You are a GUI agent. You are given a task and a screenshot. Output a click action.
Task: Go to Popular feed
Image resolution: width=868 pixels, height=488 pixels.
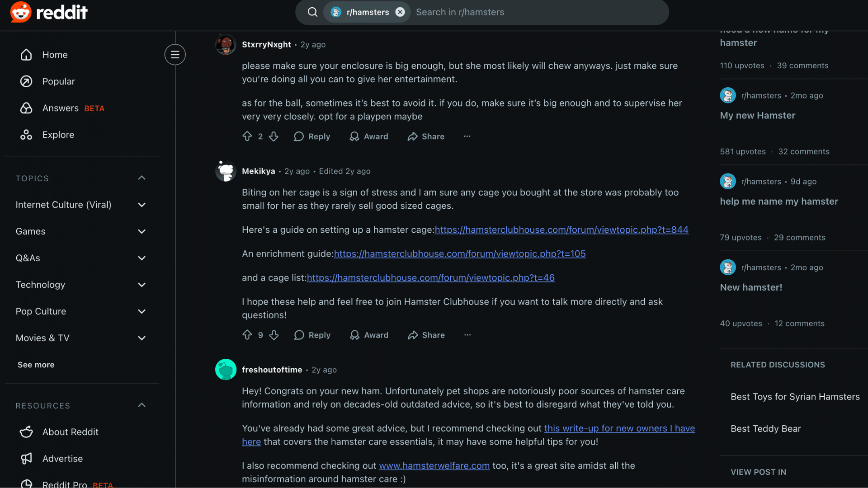[x=58, y=81]
